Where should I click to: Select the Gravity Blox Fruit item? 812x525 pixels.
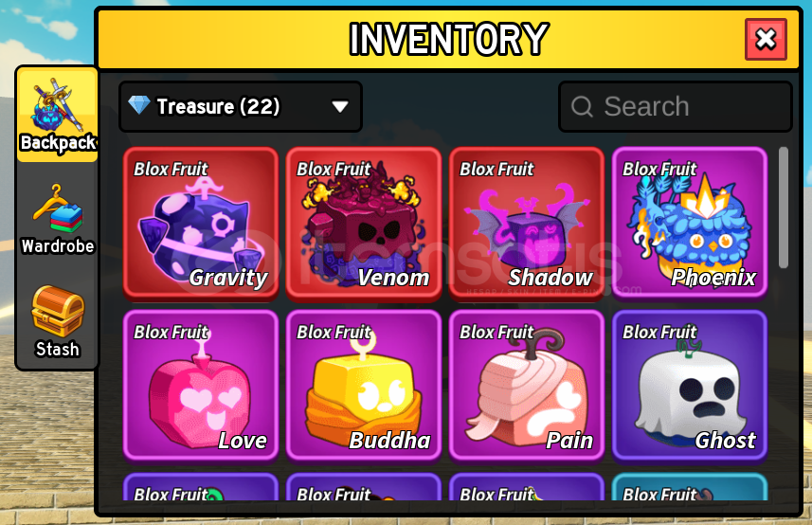click(201, 223)
